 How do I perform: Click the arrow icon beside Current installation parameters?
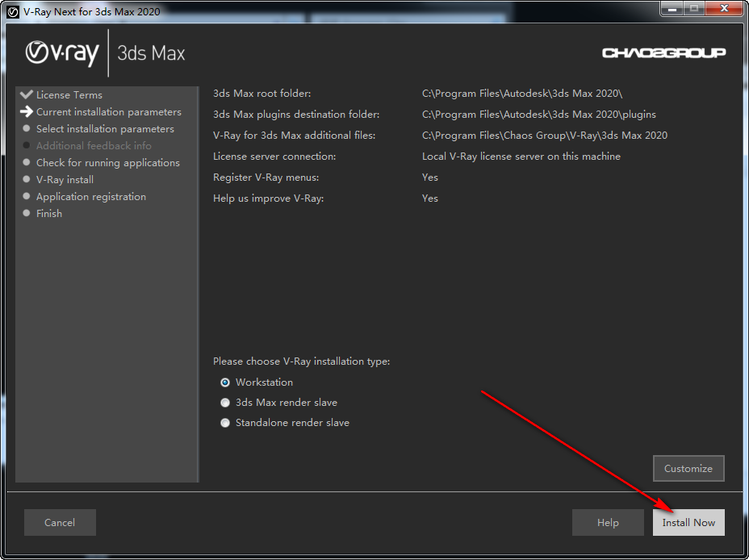click(27, 111)
